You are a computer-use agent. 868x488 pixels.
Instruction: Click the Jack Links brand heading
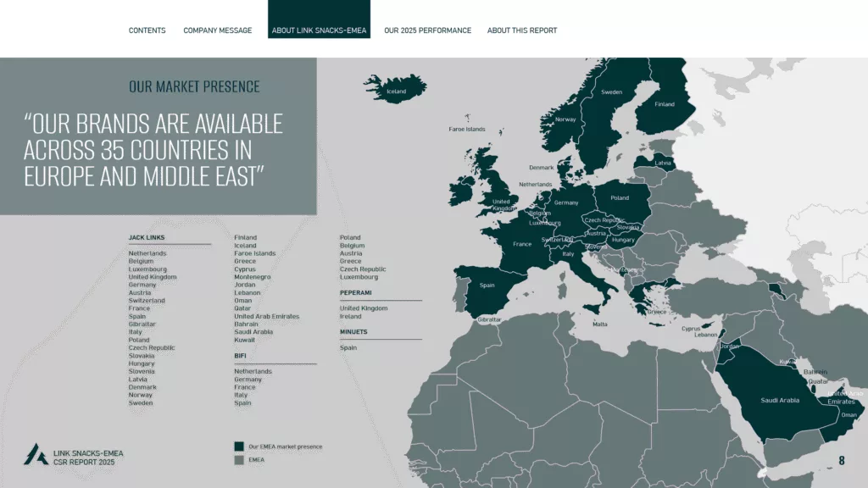point(147,237)
